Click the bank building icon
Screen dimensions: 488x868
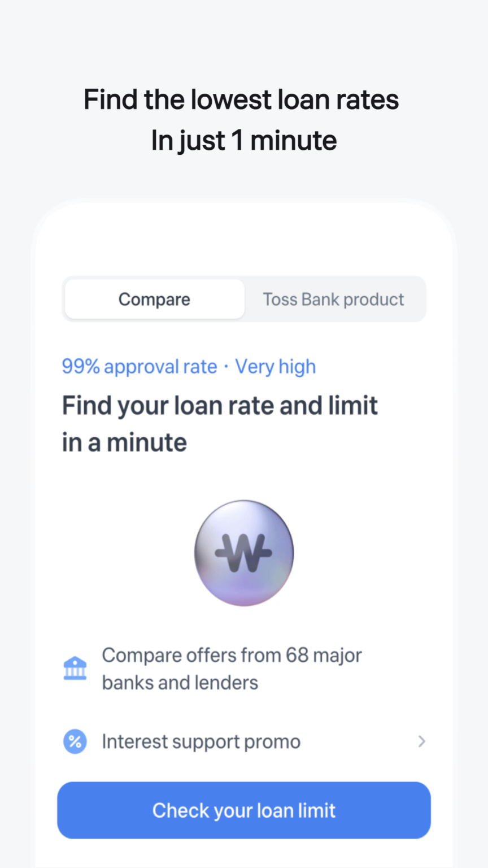[x=75, y=669]
